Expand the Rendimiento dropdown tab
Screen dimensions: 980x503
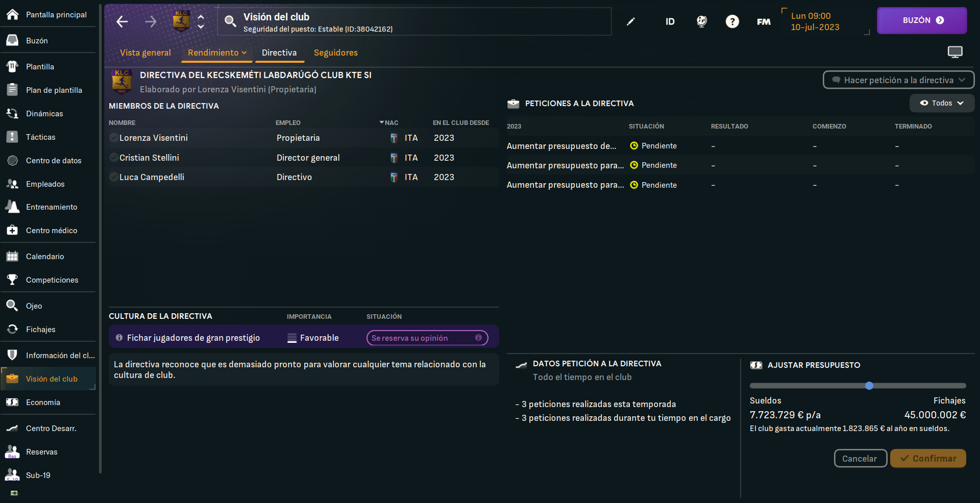tap(217, 53)
